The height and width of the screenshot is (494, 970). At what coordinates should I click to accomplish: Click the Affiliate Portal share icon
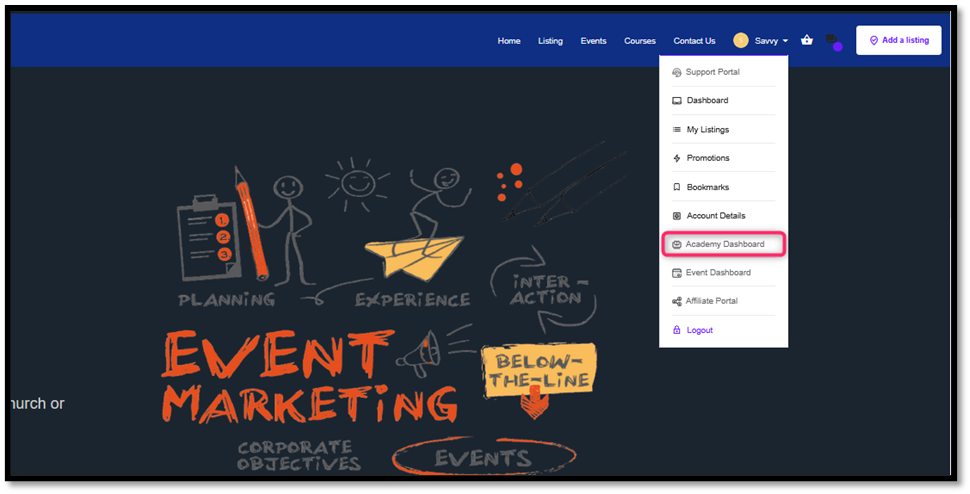coord(677,301)
